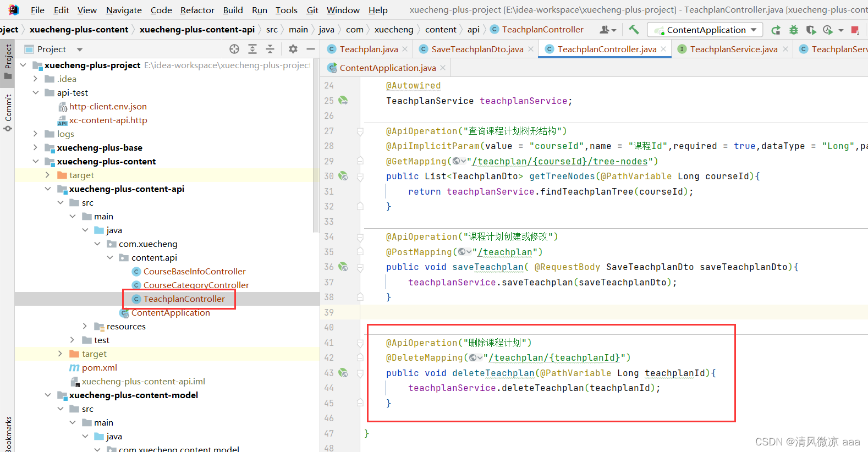868x452 pixels.
Task: Close the SaveTeachplanDto.java tab
Action: point(531,49)
